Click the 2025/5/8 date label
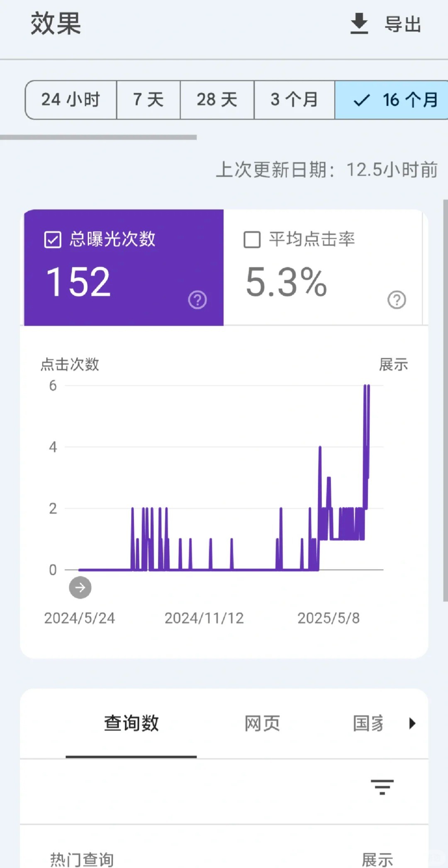This screenshot has height=868, width=448. pyautogui.click(x=329, y=618)
